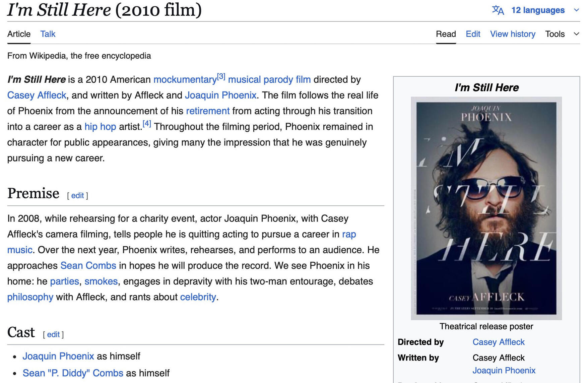Edit the Premise section

(x=77, y=196)
